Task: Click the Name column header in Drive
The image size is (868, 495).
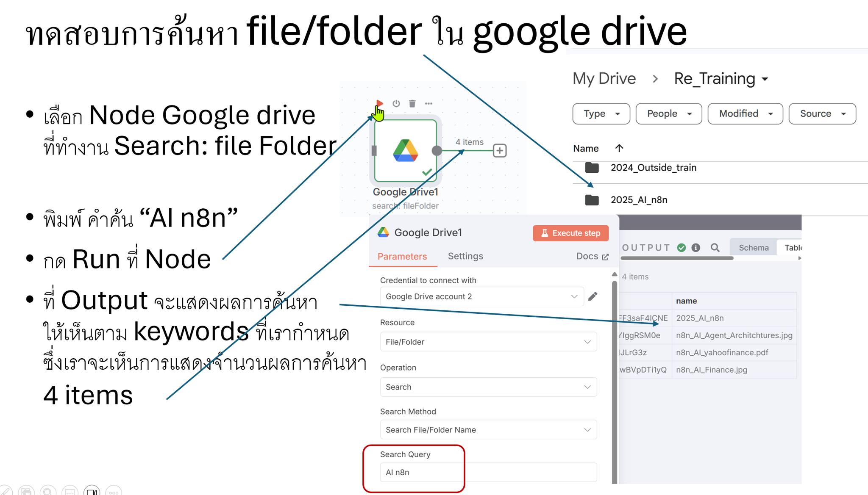Action: click(586, 148)
